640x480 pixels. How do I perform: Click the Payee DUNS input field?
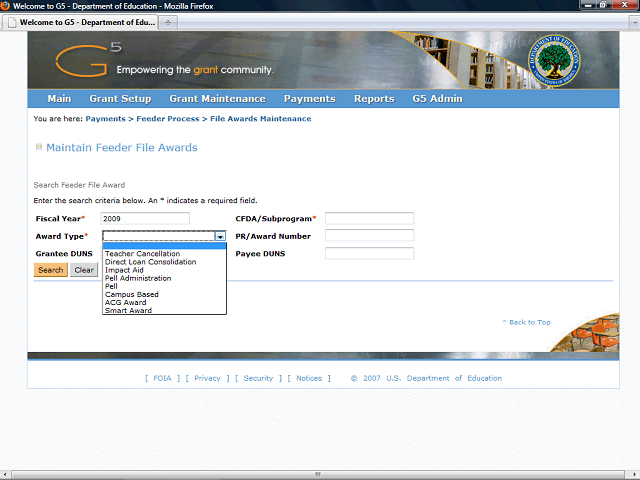tap(369, 253)
